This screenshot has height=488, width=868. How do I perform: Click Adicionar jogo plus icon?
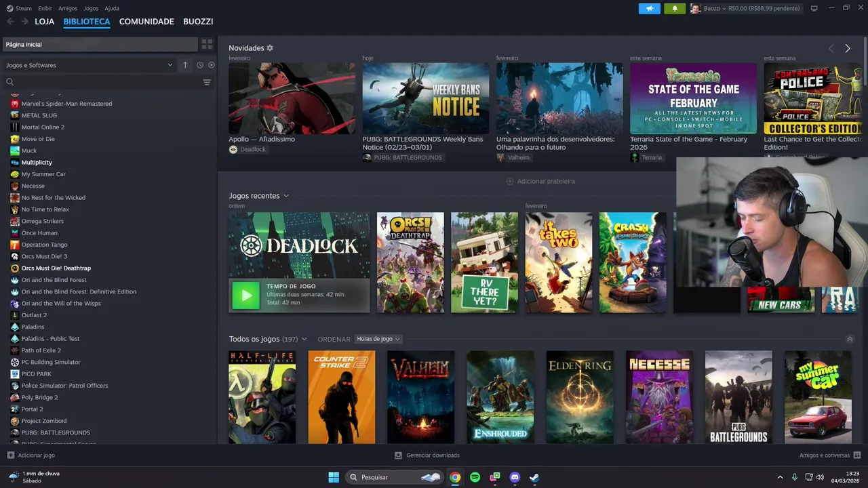coord(10,455)
